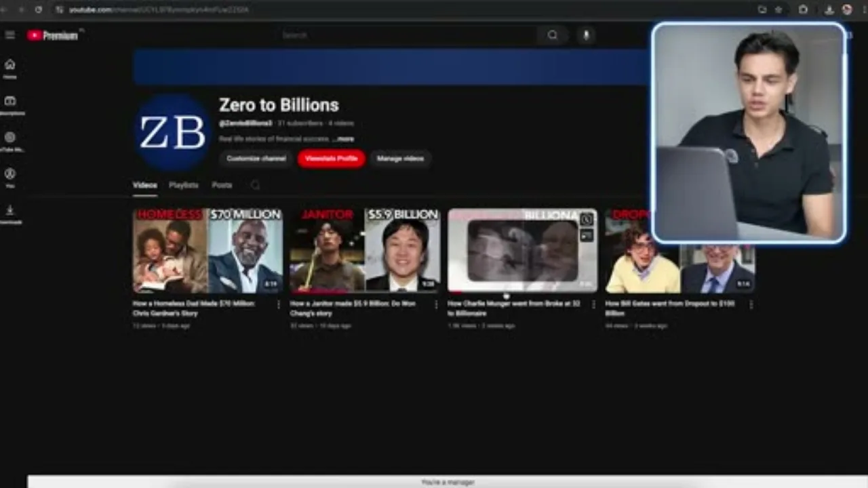The height and width of the screenshot is (488, 868).
Task: Open options menu for Homeless Dad video
Action: 278,305
